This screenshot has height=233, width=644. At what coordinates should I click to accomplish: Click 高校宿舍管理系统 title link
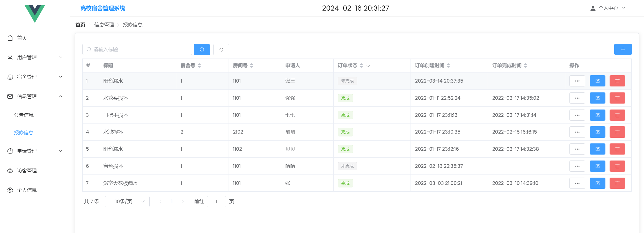[103, 8]
